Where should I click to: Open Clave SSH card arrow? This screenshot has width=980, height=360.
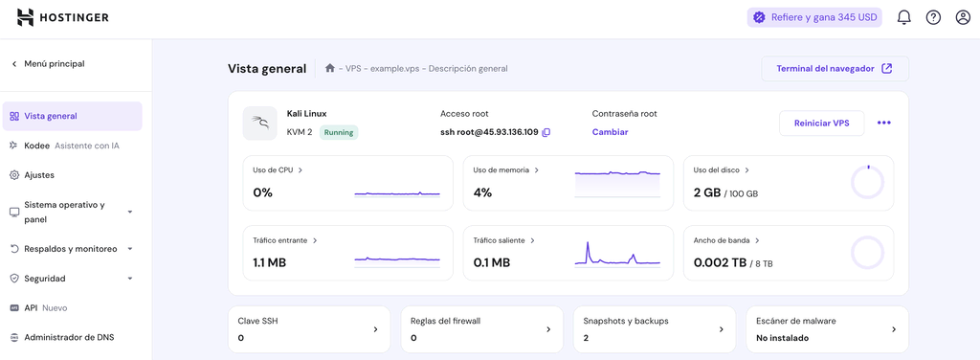click(x=375, y=329)
